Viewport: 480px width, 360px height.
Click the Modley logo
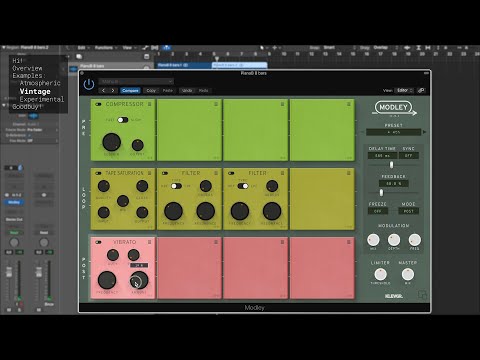click(x=394, y=108)
